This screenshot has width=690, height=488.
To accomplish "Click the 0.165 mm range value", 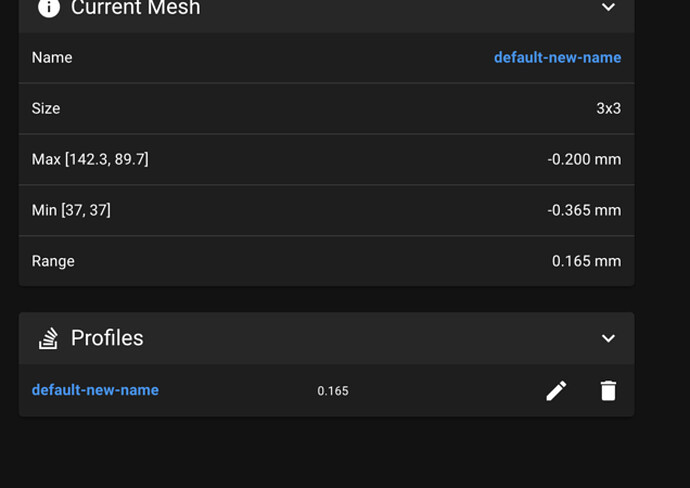I will coord(586,261).
